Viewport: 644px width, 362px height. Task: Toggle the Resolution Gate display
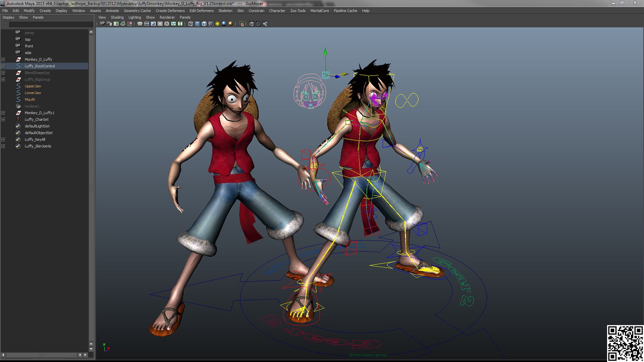coord(153,24)
